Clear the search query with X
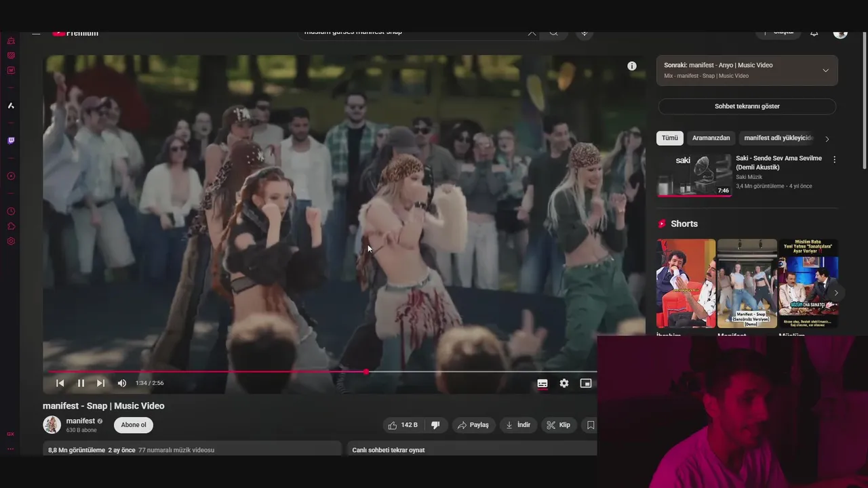Image resolution: width=868 pixels, height=488 pixels. 532,32
